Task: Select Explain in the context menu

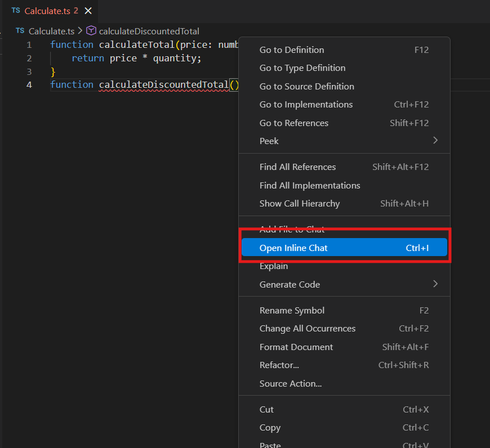Action: tap(274, 266)
